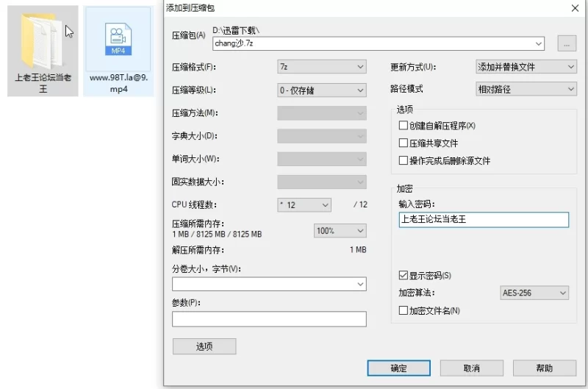
Task: Open the 压缩格式 dropdown showing 7z
Action: [x=322, y=67]
